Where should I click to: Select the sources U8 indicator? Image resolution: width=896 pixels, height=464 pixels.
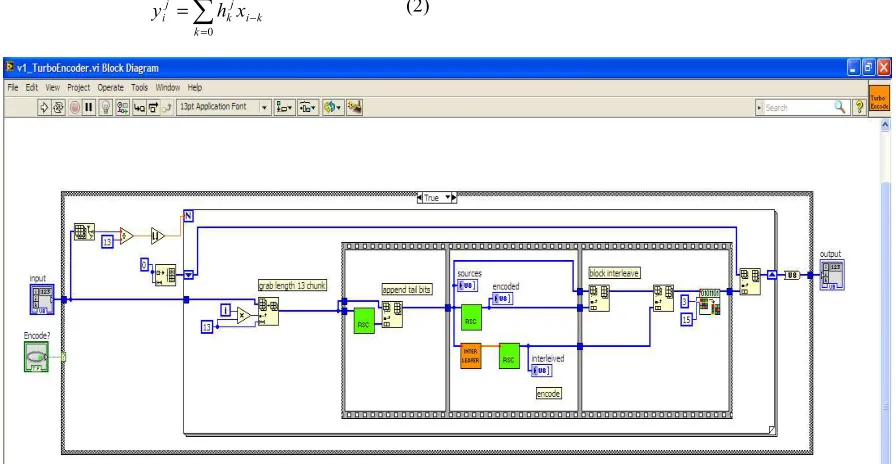coord(468,286)
